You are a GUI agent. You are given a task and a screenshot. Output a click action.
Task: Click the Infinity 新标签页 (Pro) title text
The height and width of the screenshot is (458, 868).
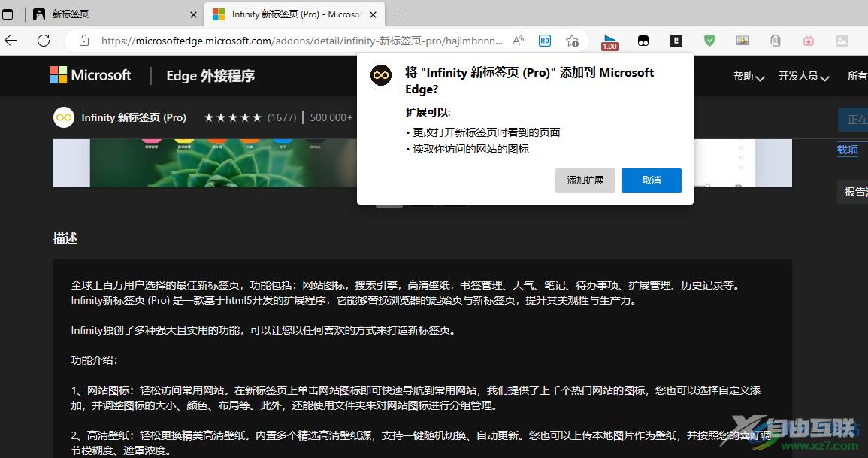pyautogui.click(x=134, y=117)
